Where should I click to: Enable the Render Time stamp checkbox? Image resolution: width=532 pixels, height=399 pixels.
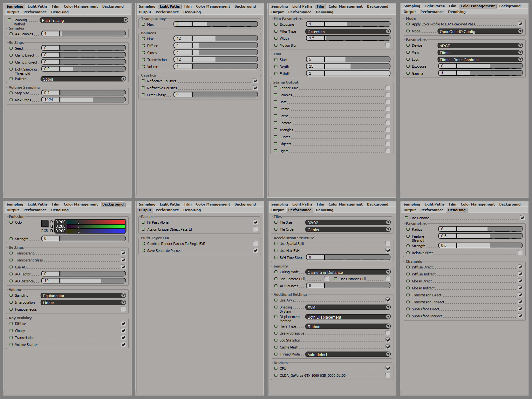[388, 88]
